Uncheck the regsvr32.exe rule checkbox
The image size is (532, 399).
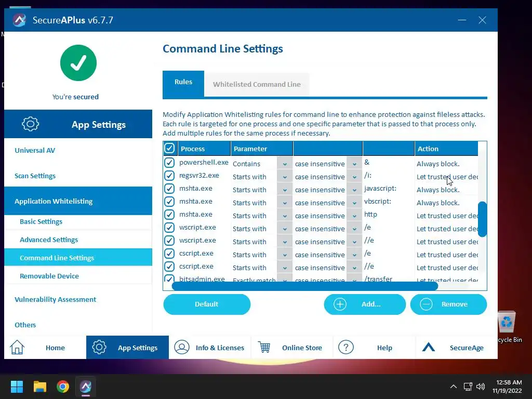tap(169, 176)
